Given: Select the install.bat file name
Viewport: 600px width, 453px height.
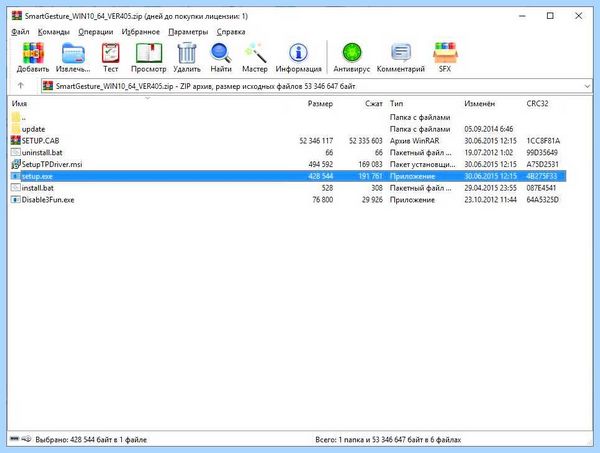Looking at the screenshot, I should [x=38, y=187].
